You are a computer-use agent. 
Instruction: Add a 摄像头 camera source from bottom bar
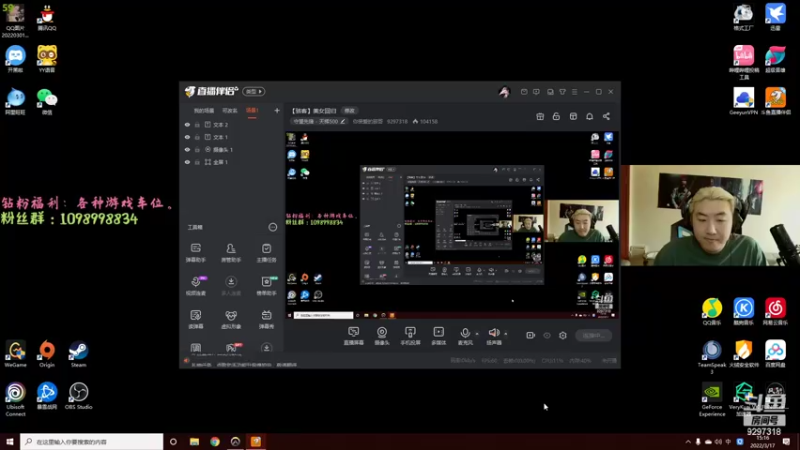click(382, 336)
